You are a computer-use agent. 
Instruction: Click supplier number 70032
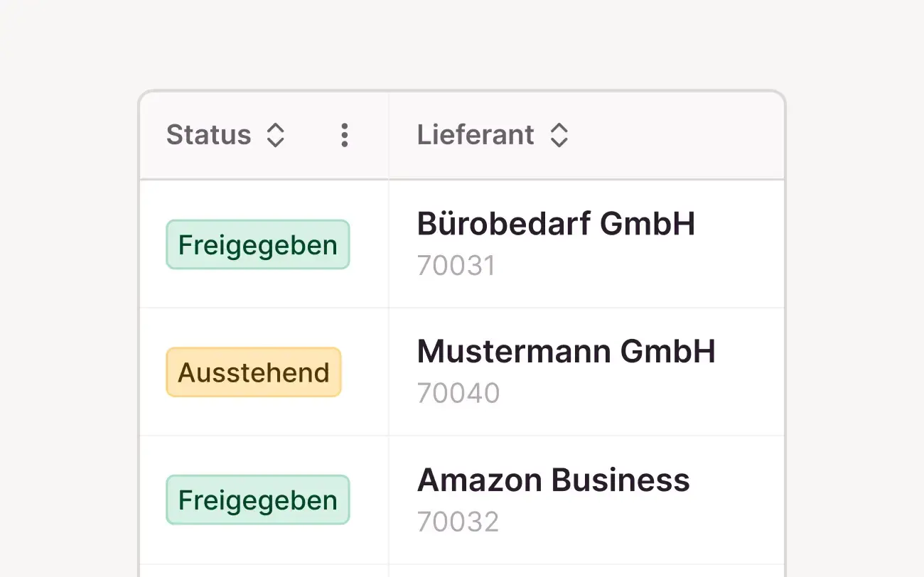[458, 522]
